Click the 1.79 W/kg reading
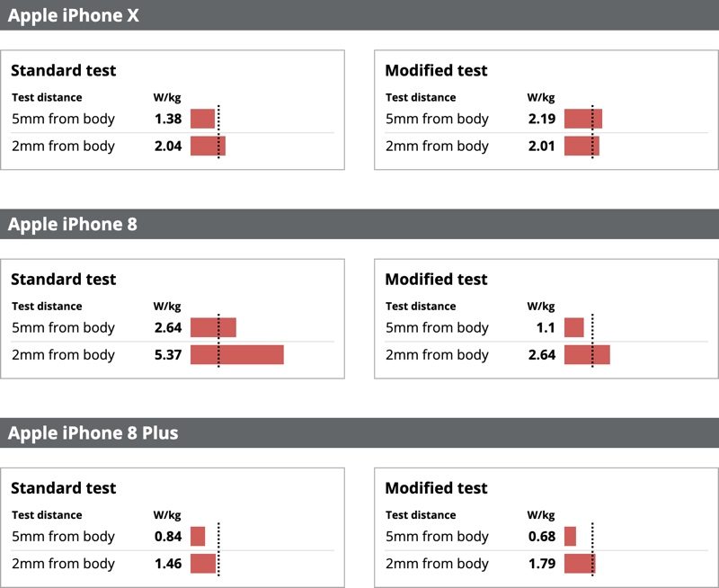Viewport: 719px width, 588px height. click(542, 564)
